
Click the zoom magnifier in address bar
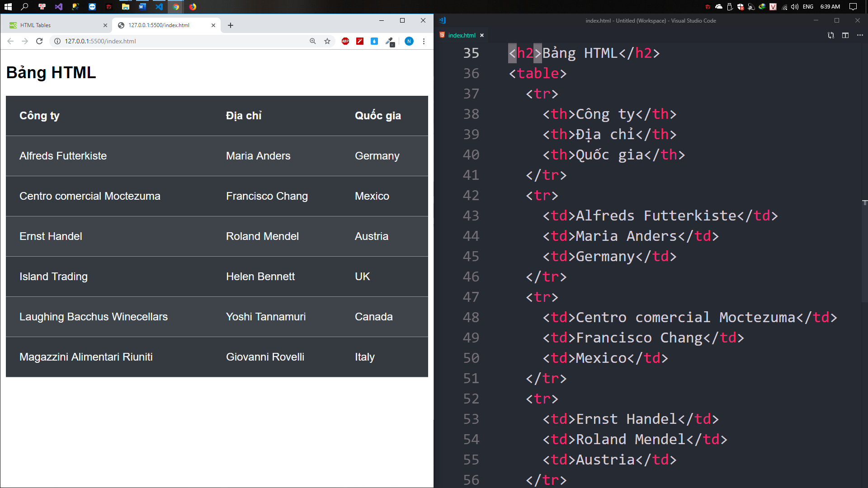tap(312, 41)
